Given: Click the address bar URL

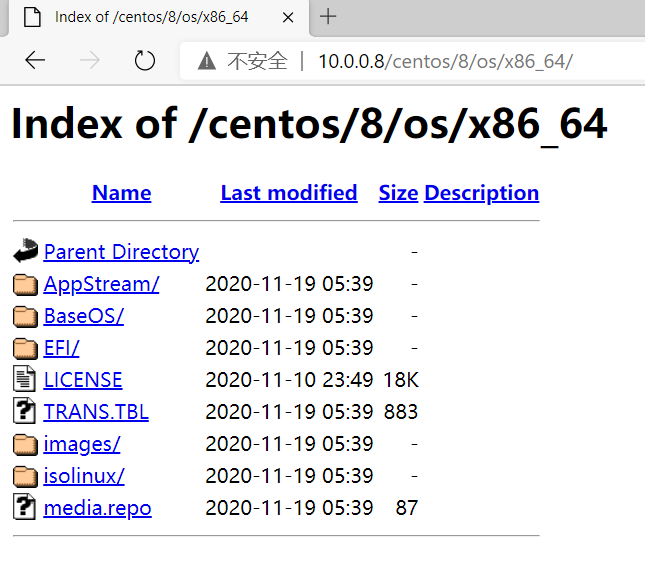Looking at the screenshot, I should pos(445,61).
